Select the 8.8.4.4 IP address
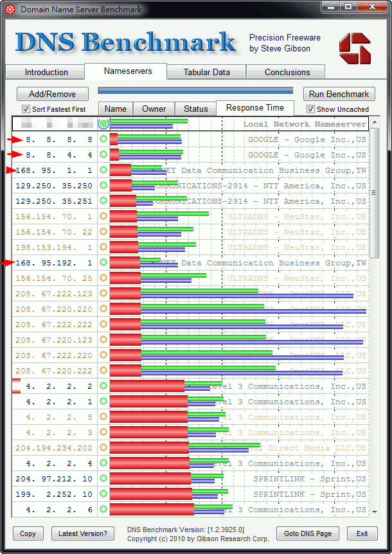Image resolution: width=392 pixels, height=554 pixels. click(58, 155)
